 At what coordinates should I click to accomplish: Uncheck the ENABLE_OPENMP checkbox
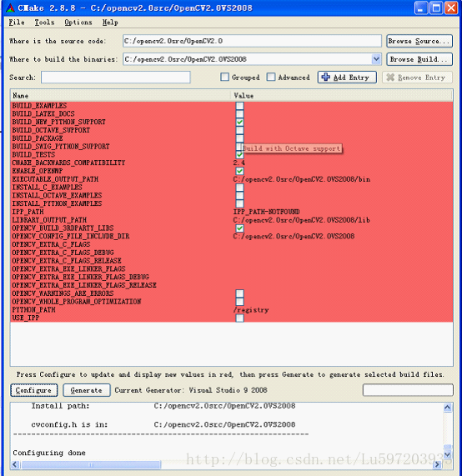(x=239, y=171)
